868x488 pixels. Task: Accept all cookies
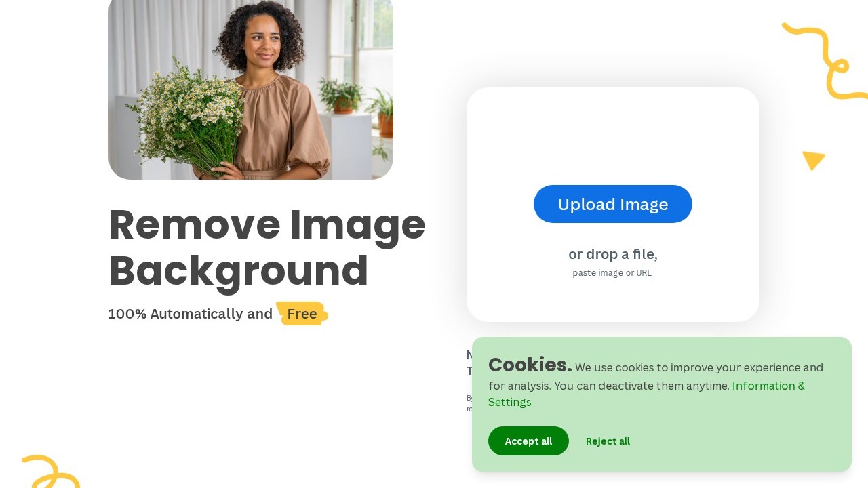tap(528, 441)
